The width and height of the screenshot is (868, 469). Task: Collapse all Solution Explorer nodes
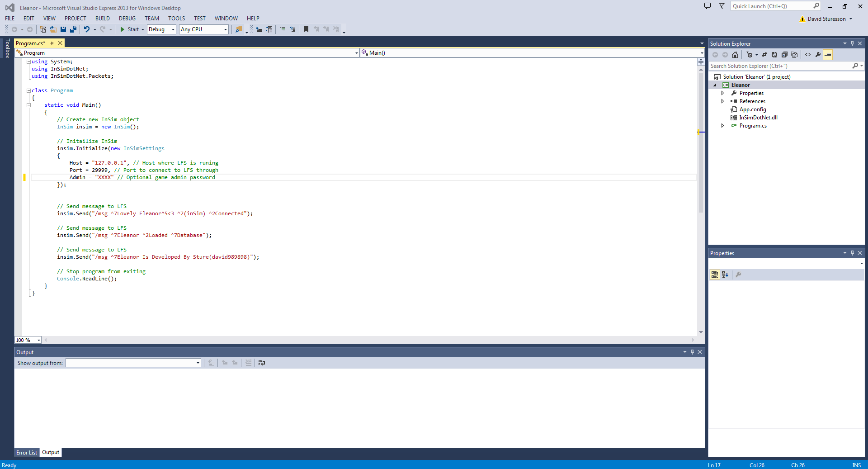(x=784, y=55)
